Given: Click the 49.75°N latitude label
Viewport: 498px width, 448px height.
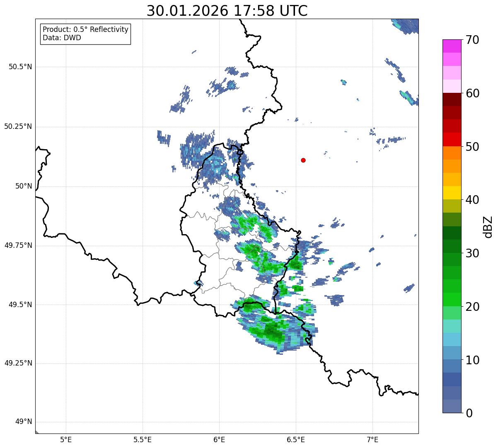Looking at the screenshot, I should [18, 245].
